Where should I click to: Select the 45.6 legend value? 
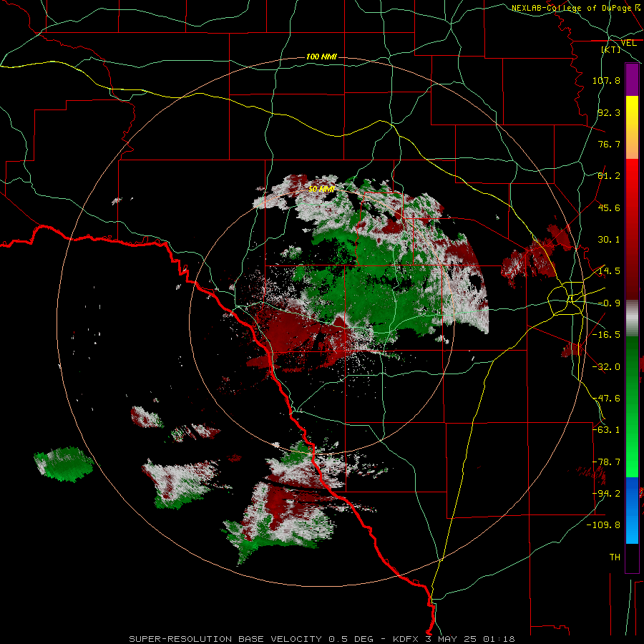pyautogui.click(x=609, y=208)
